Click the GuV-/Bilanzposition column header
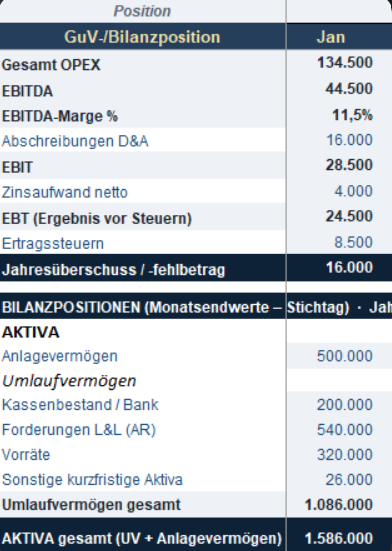Viewport: 392px width, 551px height. (x=142, y=37)
